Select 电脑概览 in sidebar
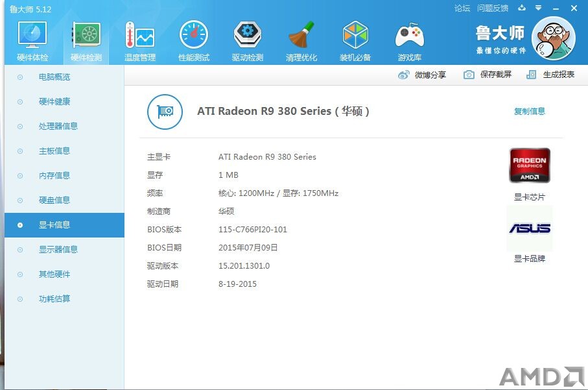 64,77
